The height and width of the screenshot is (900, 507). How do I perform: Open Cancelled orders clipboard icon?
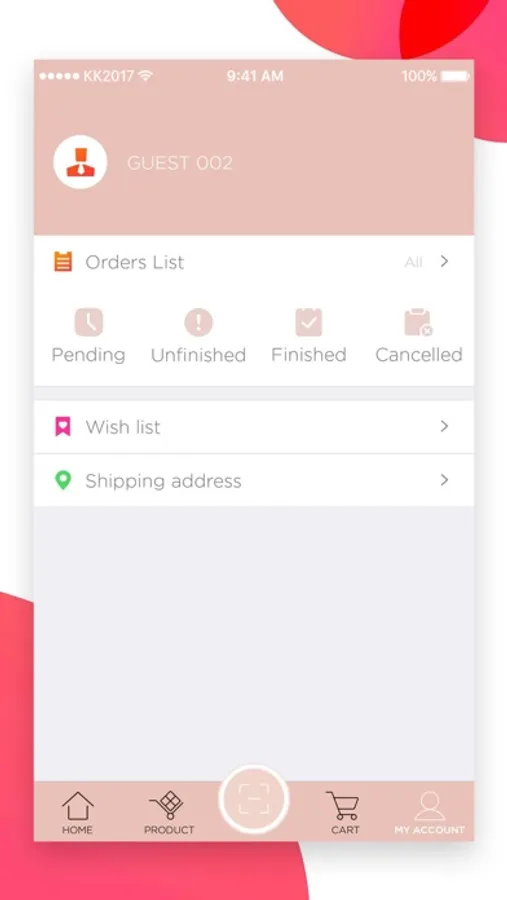tap(419, 322)
